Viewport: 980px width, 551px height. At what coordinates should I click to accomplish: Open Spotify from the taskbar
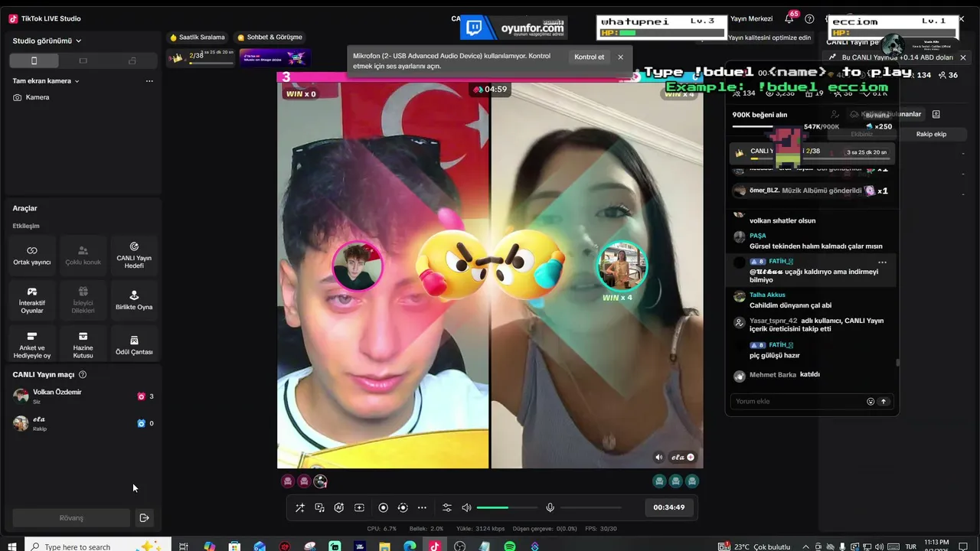click(x=510, y=546)
